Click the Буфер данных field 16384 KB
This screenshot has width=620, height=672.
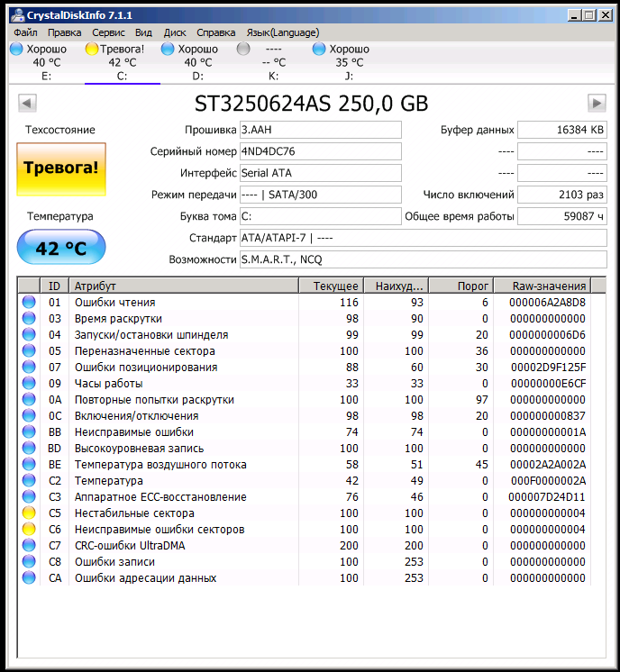[x=562, y=130]
